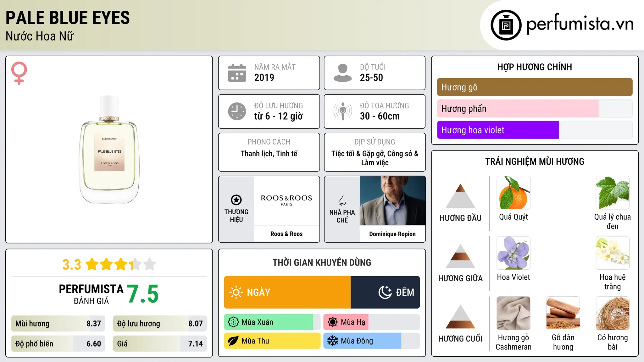644x362 pixels.
Task: Click the sun icon in the Ngày bar
Action: pos(236,292)
